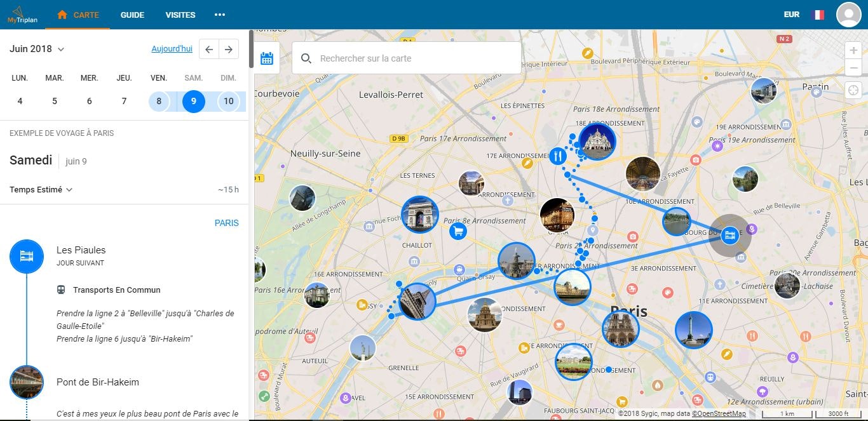Open the user profile avatar

pos(848,15)
